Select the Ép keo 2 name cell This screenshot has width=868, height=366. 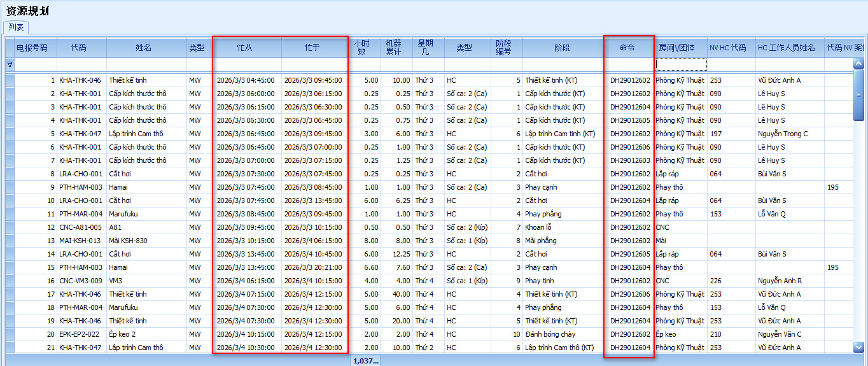point(146,334)
